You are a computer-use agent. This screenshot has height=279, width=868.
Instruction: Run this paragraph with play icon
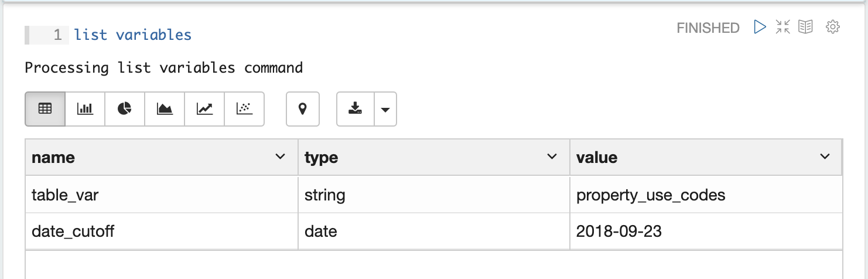[760, 27]
